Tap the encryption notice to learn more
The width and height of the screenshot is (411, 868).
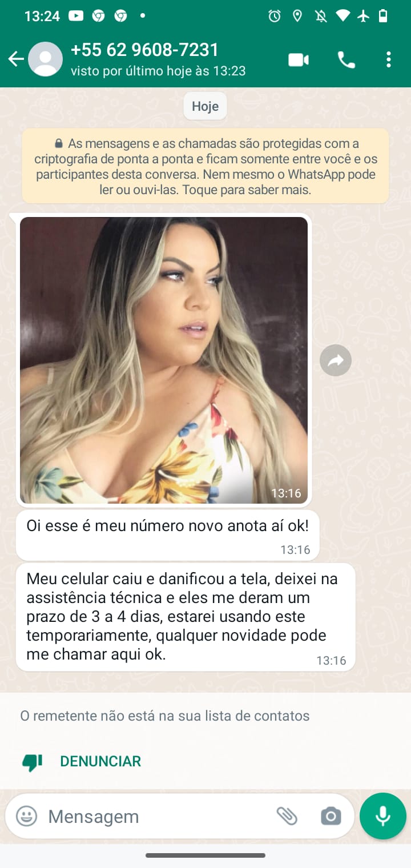pos(205,166)
